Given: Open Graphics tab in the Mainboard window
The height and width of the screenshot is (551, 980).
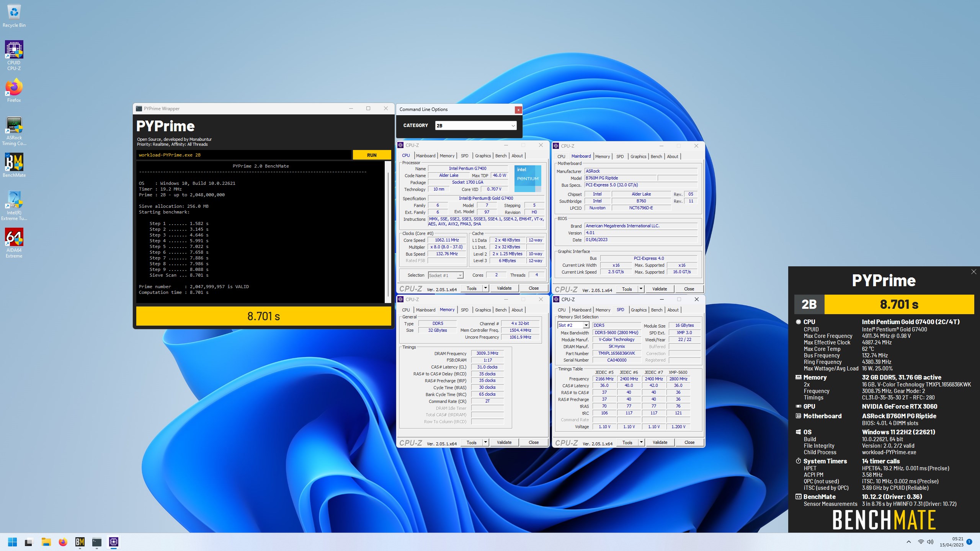Looking at the screenshot, I should click(638, 156).
